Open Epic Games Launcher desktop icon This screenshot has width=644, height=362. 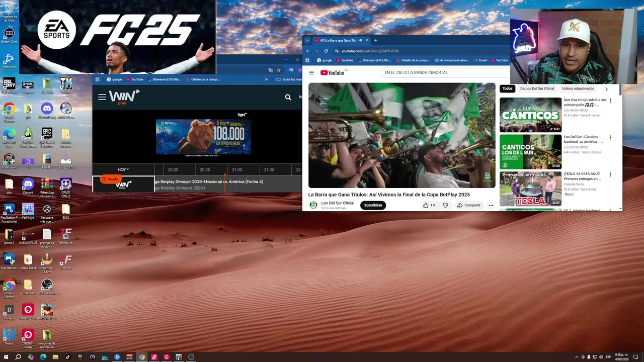47,137
